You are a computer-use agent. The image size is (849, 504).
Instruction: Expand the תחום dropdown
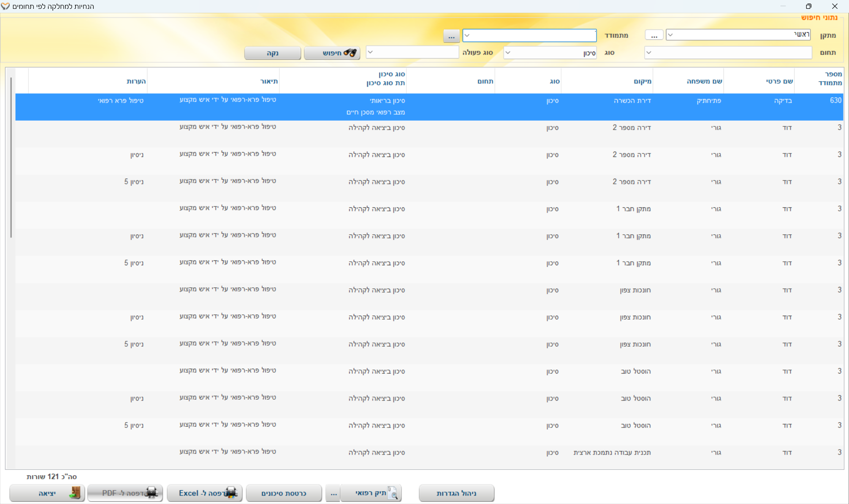649,53
